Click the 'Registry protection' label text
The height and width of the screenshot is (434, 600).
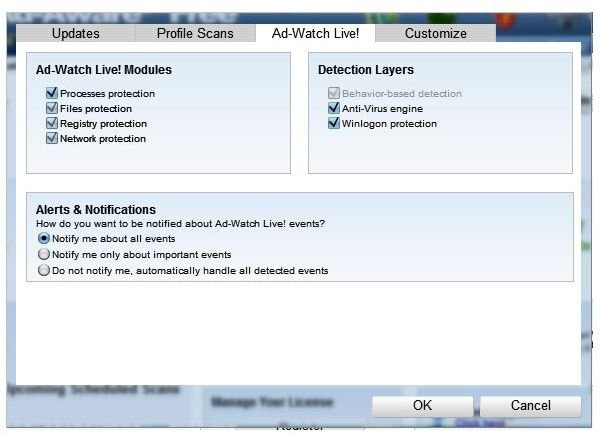click(103, 124)
